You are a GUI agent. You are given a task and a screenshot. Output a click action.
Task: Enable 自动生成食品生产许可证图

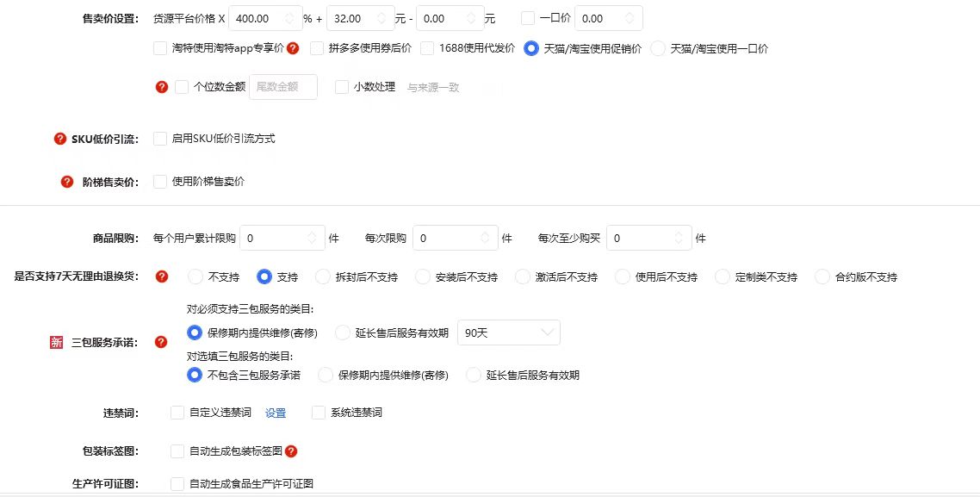(177, 483)
